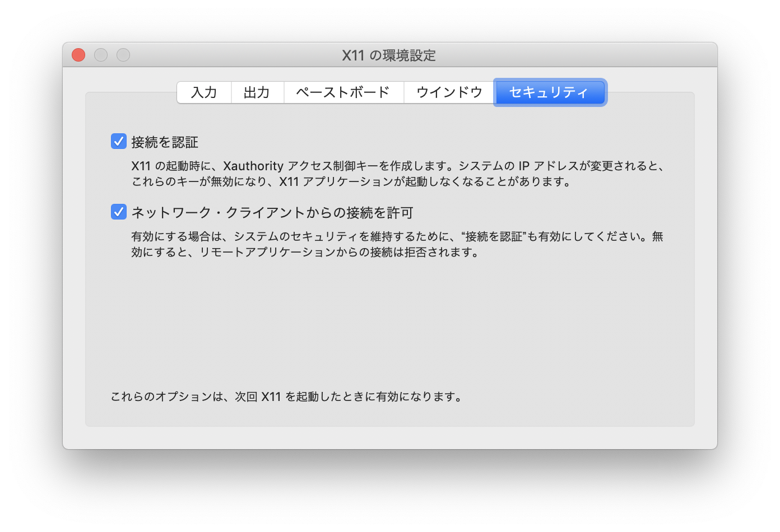Viewport: 780px width, 532px height.
Task: Click the paragraph starting 有効にする場合は
Action: point(397,244)
